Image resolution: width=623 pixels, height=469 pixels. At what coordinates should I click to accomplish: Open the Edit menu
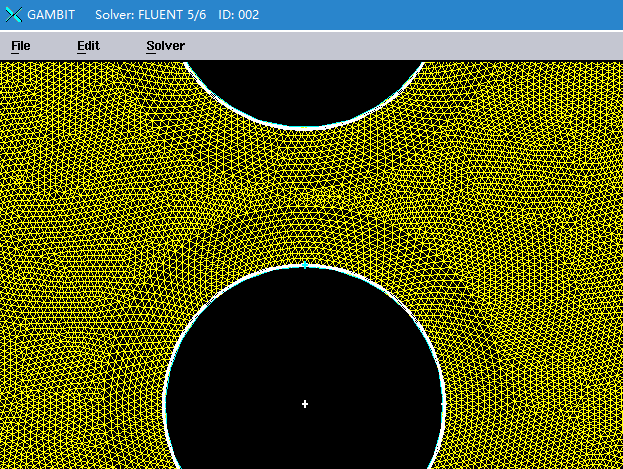tap(88, 46)
